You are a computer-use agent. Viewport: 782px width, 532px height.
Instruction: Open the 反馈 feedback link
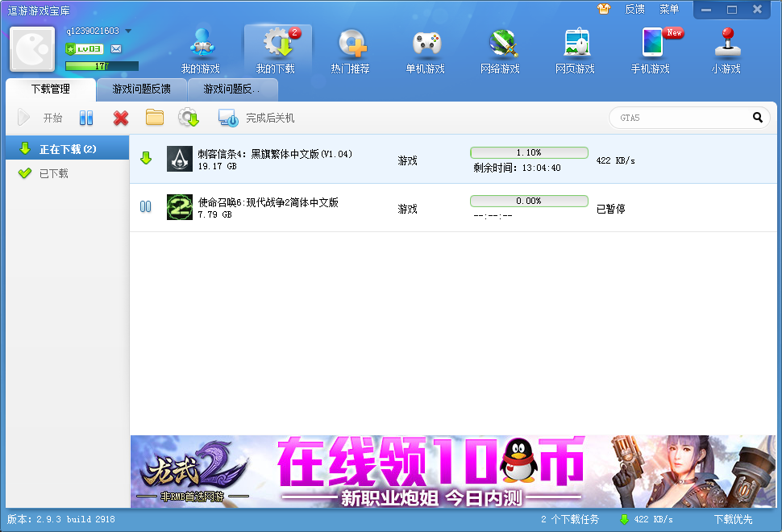(635, 9)
